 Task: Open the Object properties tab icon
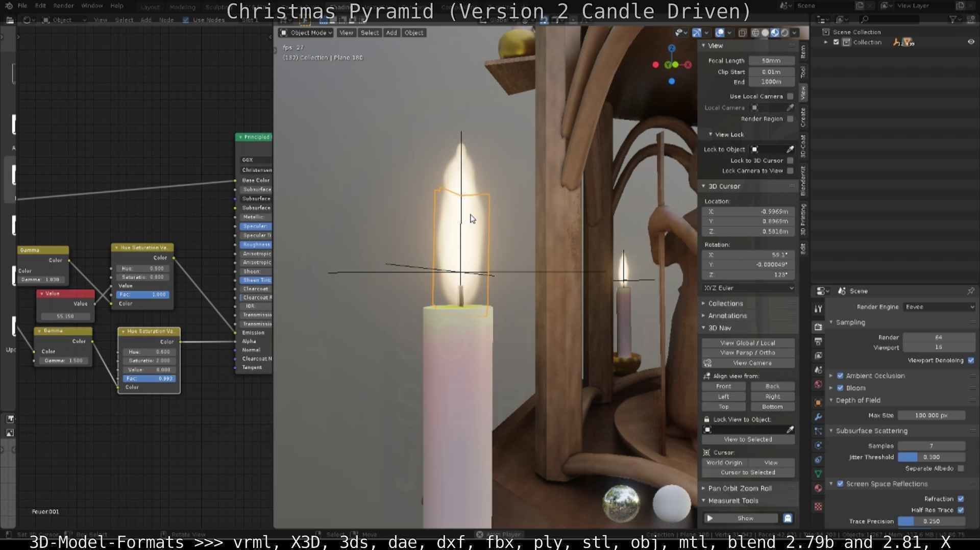click(x=818, y=403)
